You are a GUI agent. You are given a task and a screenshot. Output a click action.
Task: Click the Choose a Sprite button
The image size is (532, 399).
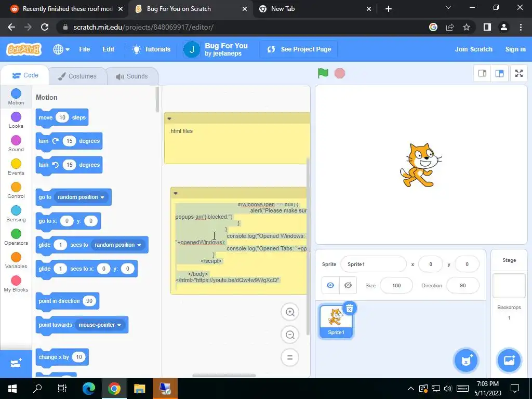466,361
